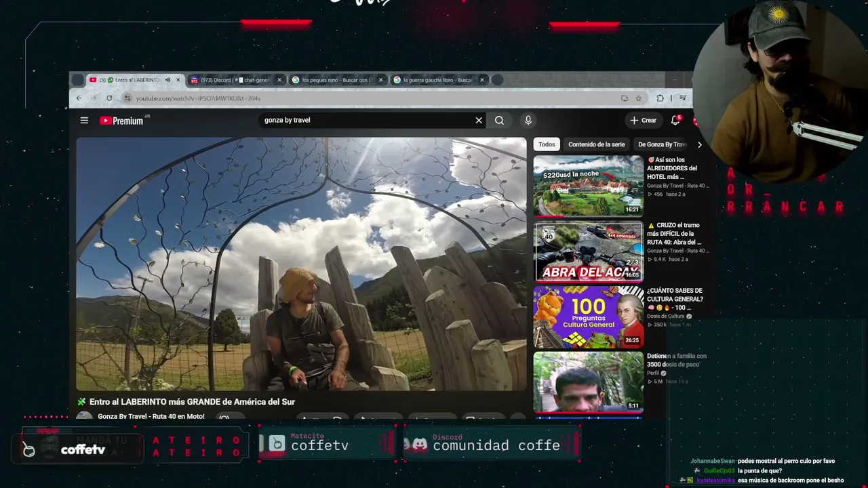The width and height of the screenshot is (868, 488).
Task: Select the youtube.com URL in address bar
Action: point(198,98)
